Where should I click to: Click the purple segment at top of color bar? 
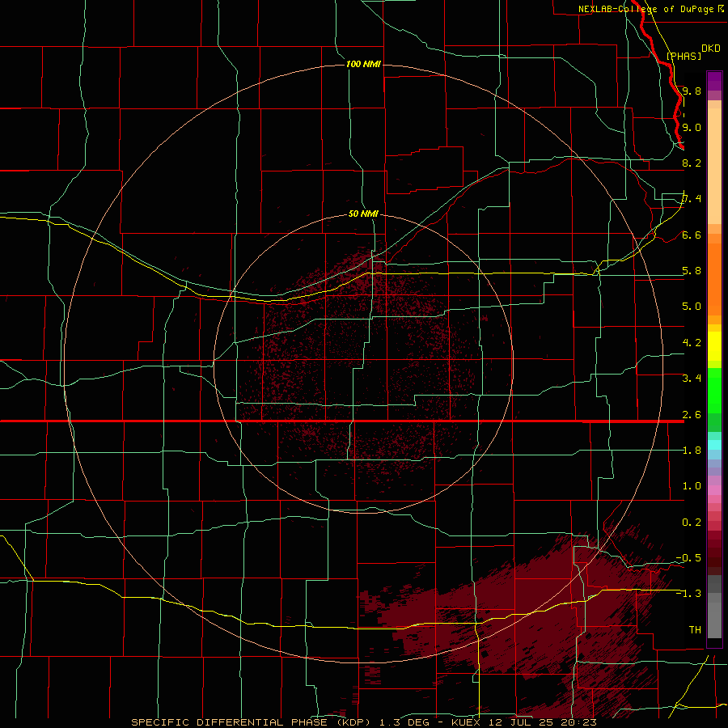click(x=714, y=82)
